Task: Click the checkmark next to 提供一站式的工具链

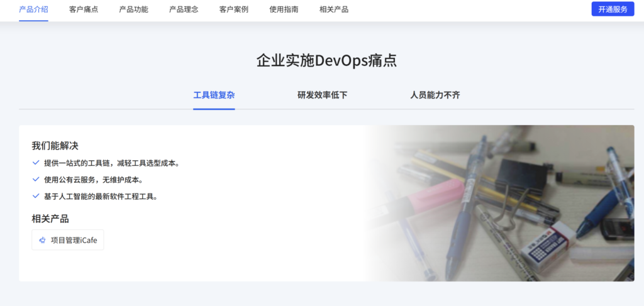Action: point(36,163)
